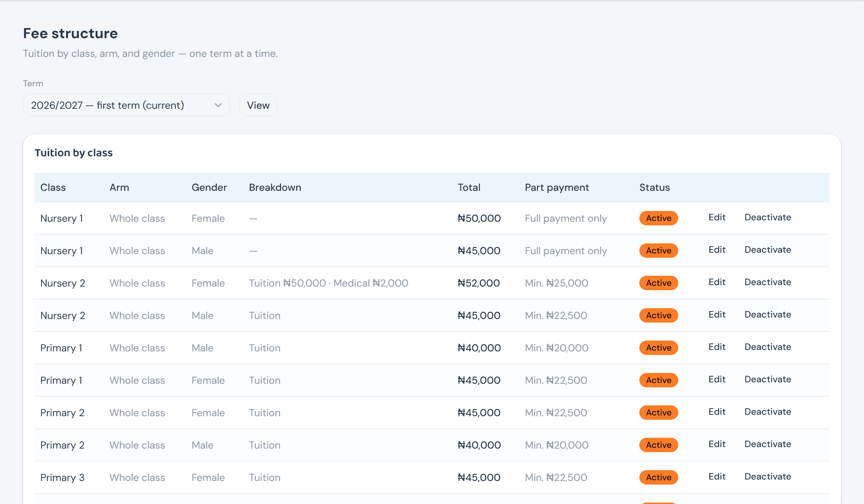Deactivate the Nursery 2 Male fee

pyautogui.click(x=768, y=315)
